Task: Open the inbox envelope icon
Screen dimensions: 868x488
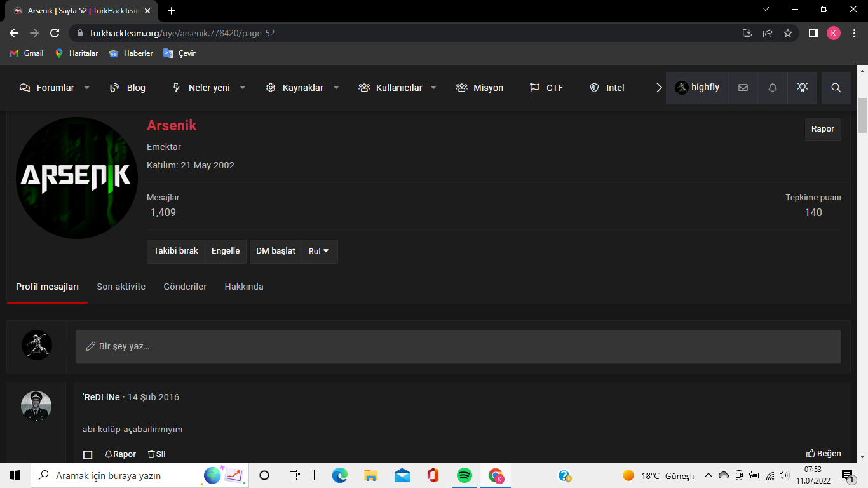Action: [743, 88]
